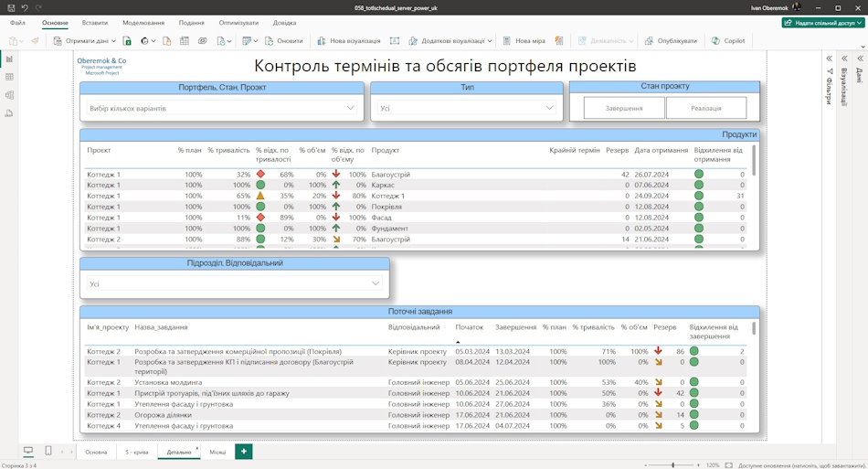The width and height of the screenshot is (868, 469).
Task: Collapse the ribbon with the chevron
Action: point(863,47)
